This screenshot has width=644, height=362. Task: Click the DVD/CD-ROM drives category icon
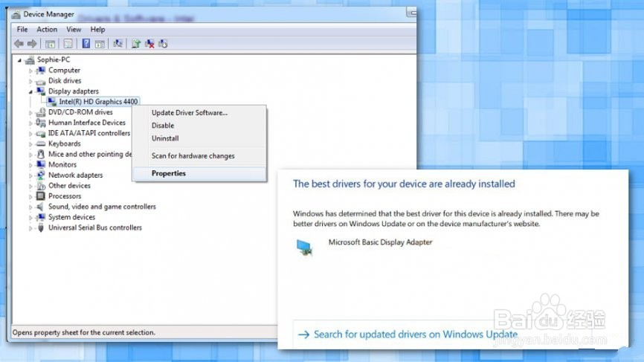pos(41,112)
